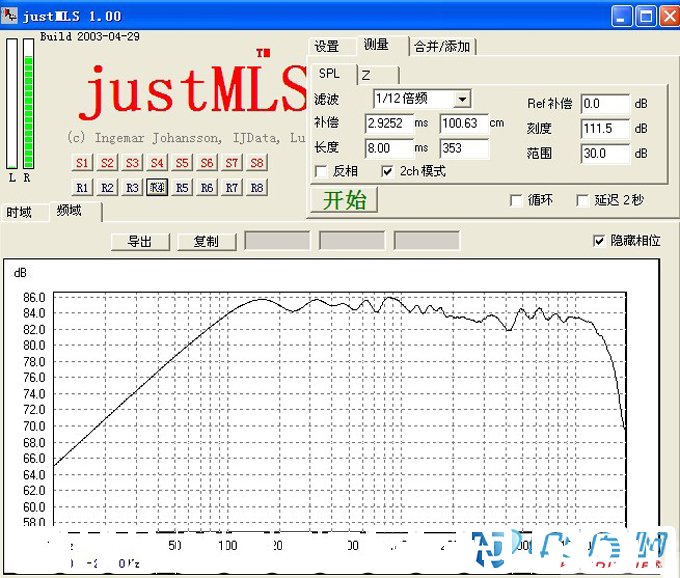
Task: Open the 滤波 1/12倍频 filter dropdown
Action: coord(462,99)
